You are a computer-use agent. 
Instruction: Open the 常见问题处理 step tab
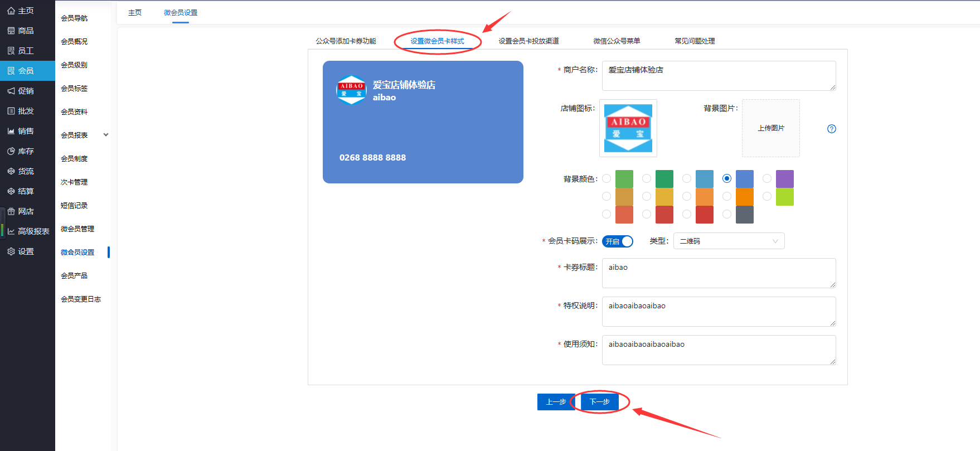pos(695,41)
